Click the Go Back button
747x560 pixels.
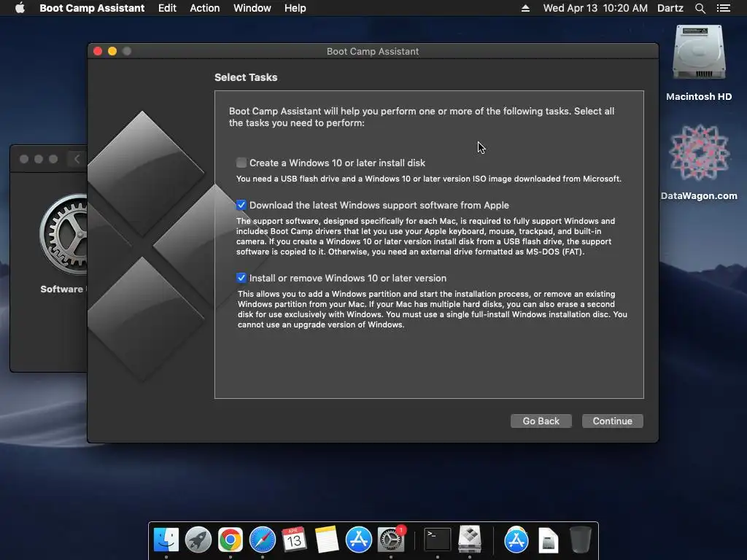pyautogui.click(x=541, y=421)
